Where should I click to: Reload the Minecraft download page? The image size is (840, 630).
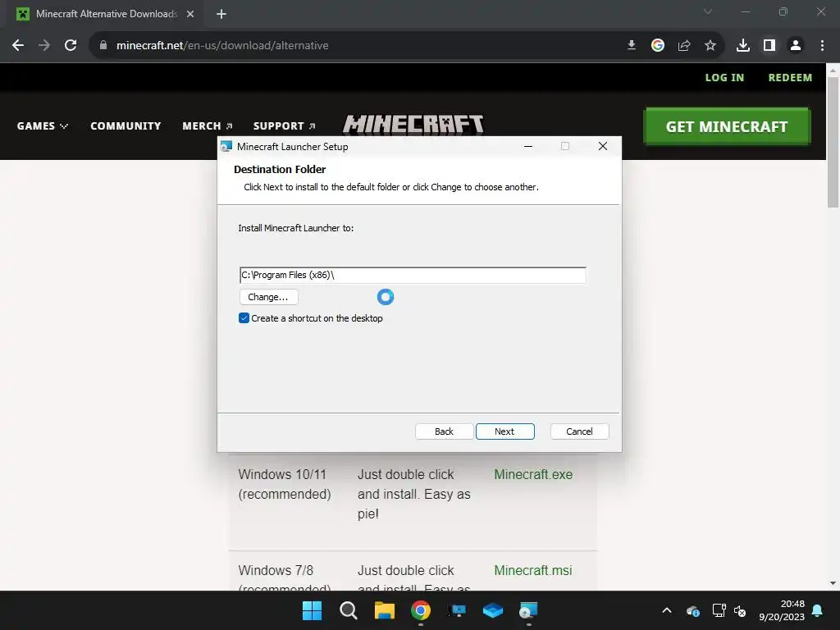(x=71, y=46)
